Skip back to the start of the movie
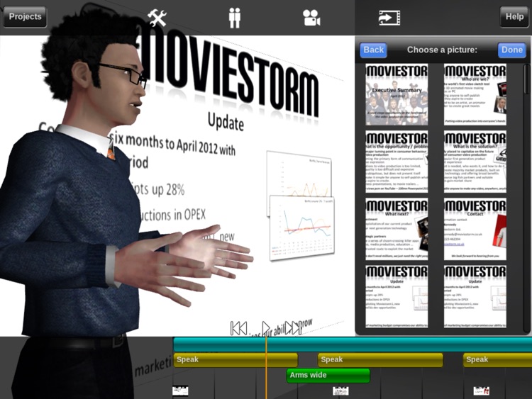The height and width of the screenshot is (399, 532). [x=238, y=328]
